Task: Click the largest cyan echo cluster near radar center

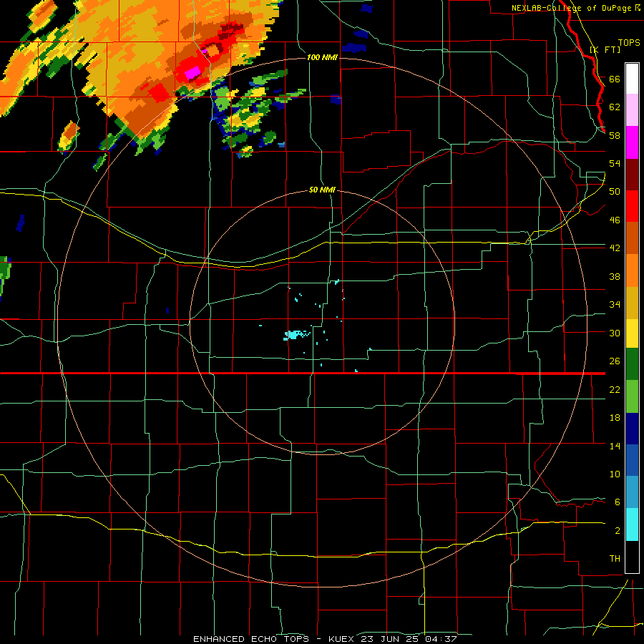Action: (x=295, y=335)
